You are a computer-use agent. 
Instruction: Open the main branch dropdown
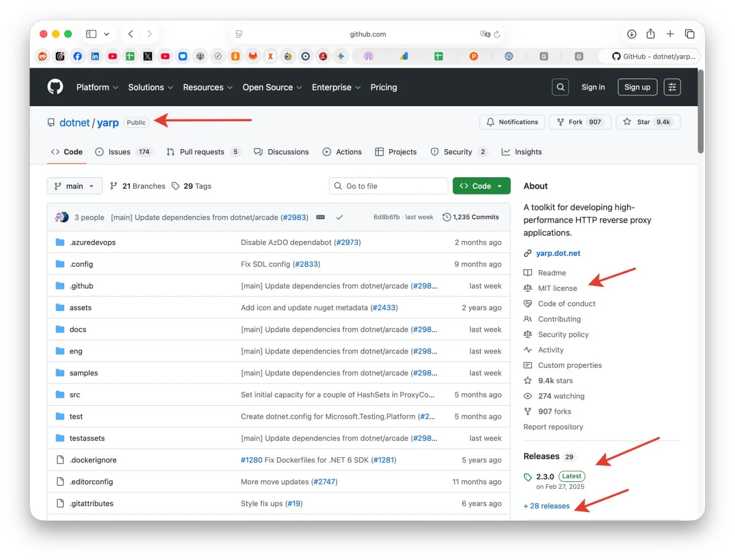pos(75,186)
